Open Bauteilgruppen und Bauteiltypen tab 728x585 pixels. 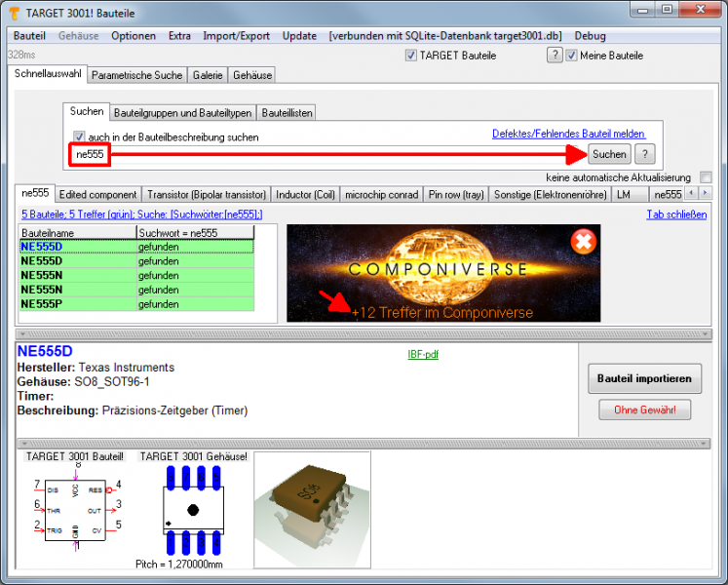pyautogui.click(x=183, y=113)
